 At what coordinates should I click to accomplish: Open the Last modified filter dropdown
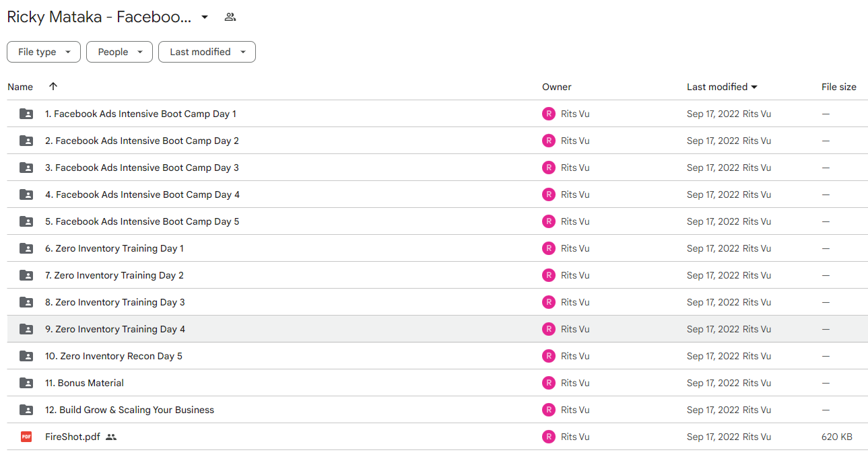[207, 52]
